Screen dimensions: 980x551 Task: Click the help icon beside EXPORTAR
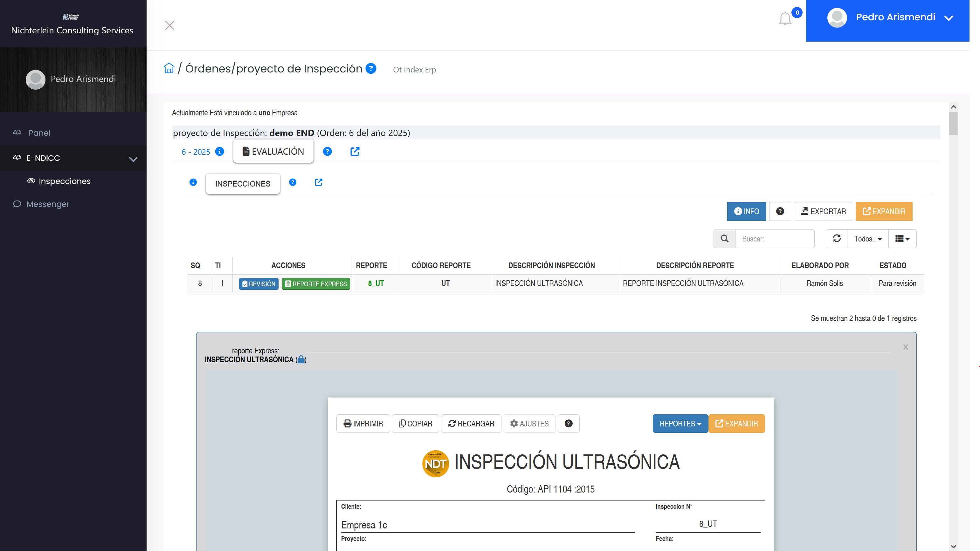[780, 211]
